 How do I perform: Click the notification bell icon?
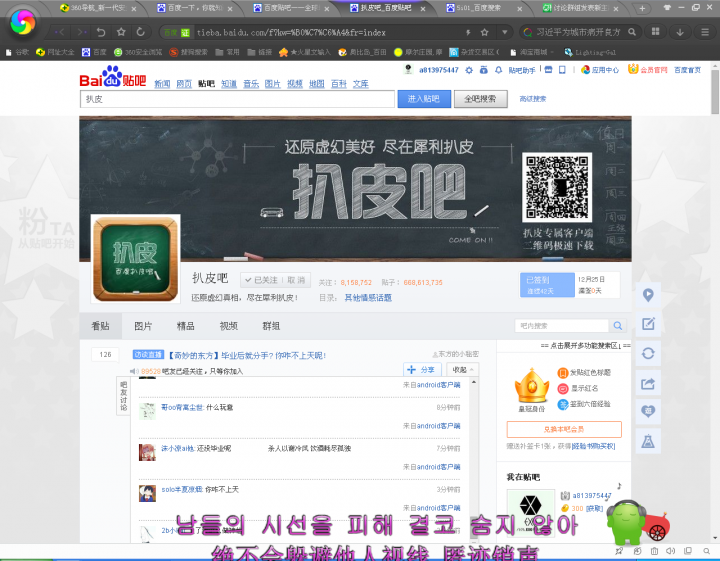[x=498, y=70]
